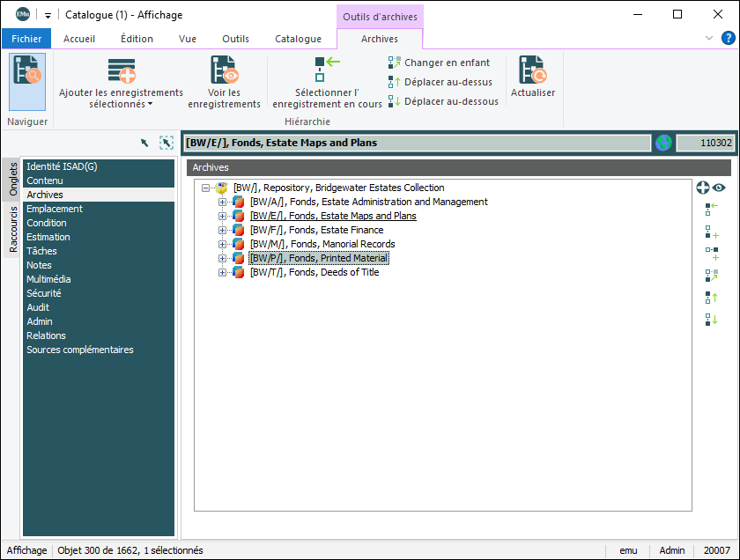Click move-down arrow icon in side toolbar

tap(712, 320)
